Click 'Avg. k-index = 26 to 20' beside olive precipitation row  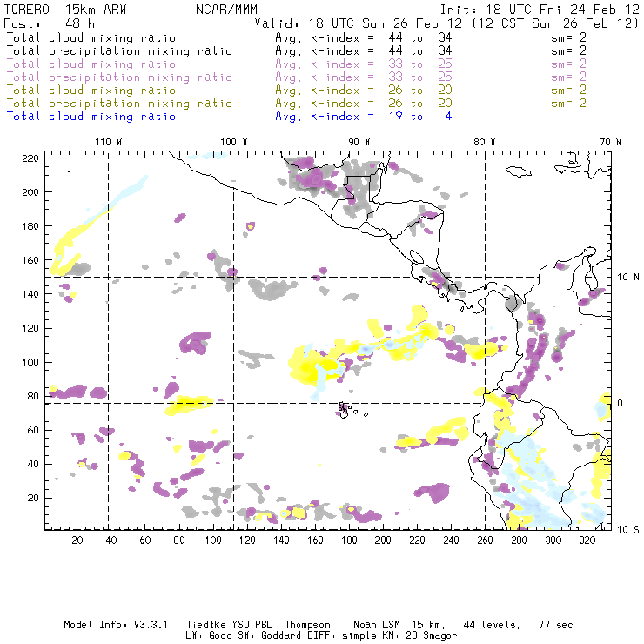click(x=364, y=104)
